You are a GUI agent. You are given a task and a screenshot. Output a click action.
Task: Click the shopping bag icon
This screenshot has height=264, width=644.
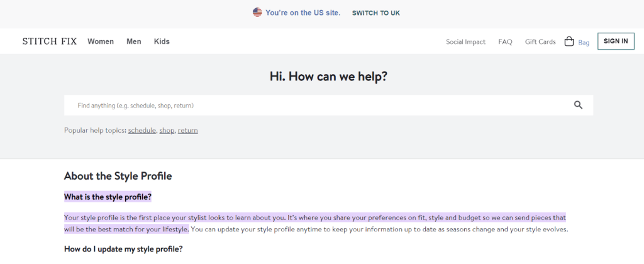click(569, 41)
